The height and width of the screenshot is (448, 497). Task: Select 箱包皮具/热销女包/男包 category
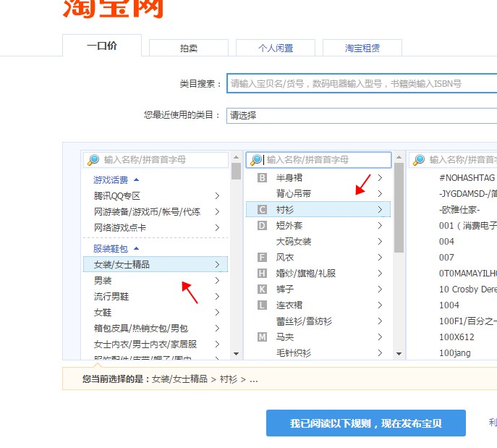click(x=156, y=328)
